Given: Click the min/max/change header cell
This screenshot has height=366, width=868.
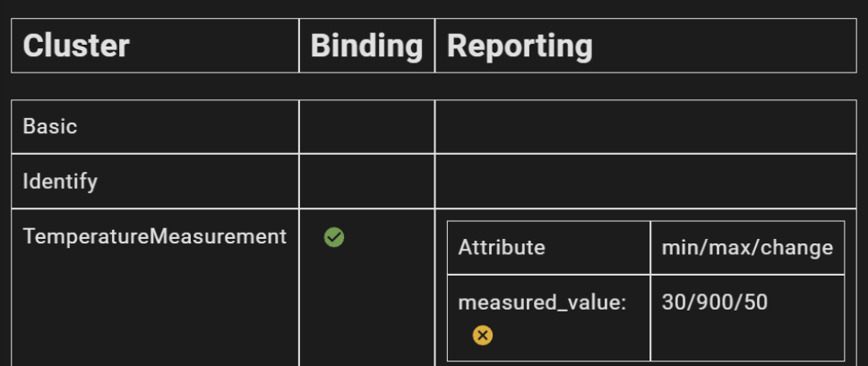Looking at the screenshot, I should pos(747,247).
